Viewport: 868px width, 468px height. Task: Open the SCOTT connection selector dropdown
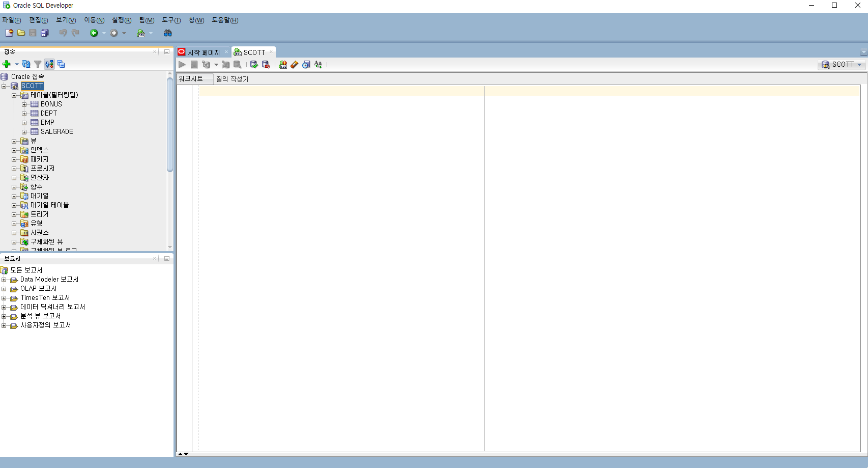point(842,65)
